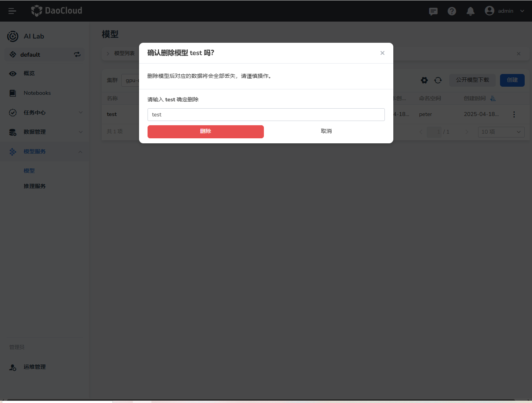The width and height of the screenshot is (532, 403).
Task: Switch to the 推理服务 sidebar item
Action: pyautogui.click(x=35, y=186)
